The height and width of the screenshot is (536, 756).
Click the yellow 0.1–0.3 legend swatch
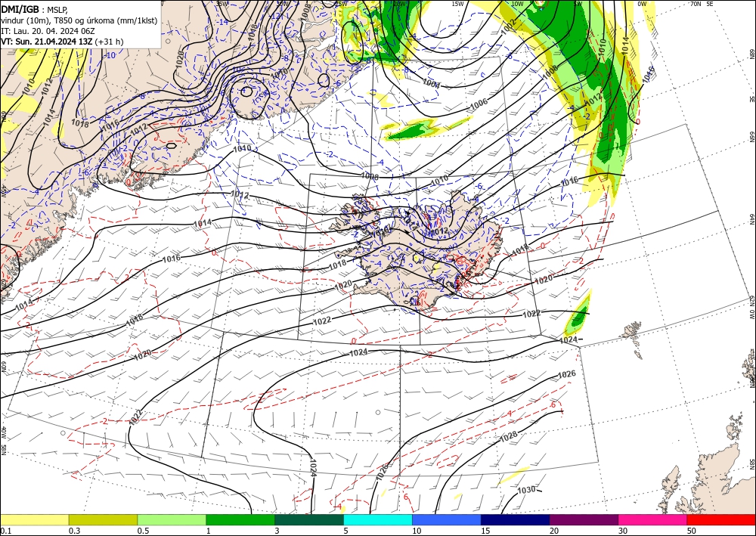point(34,519)
